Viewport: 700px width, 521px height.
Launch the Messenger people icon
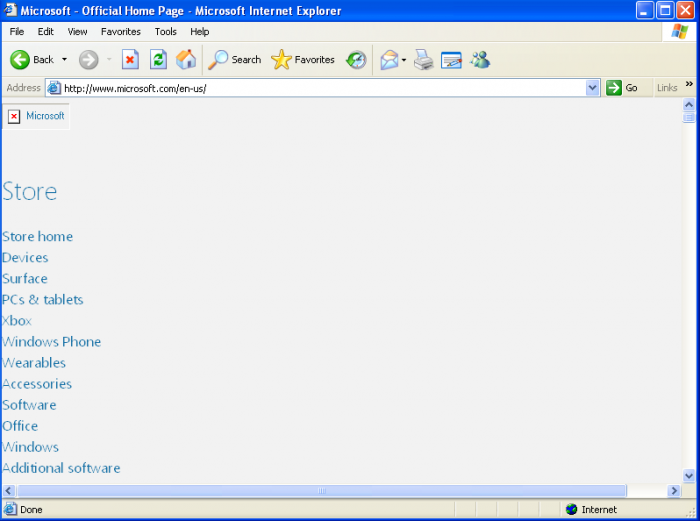480,59
